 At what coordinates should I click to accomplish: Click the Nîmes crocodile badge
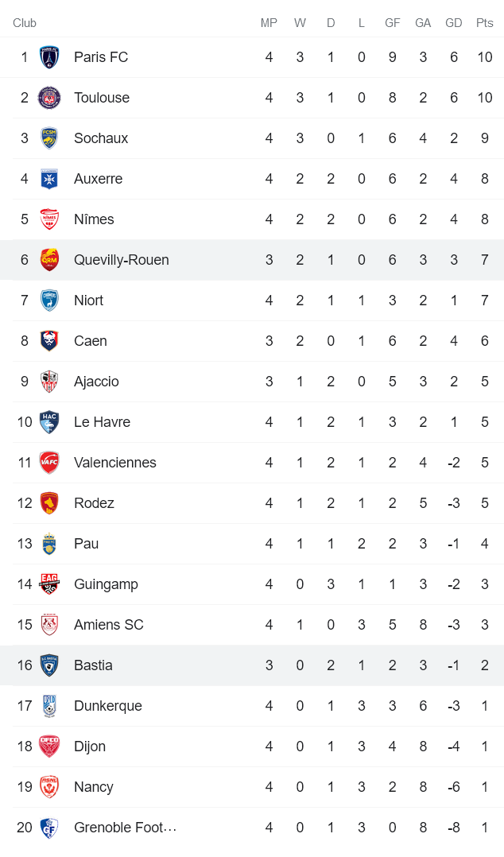[49, 219]
